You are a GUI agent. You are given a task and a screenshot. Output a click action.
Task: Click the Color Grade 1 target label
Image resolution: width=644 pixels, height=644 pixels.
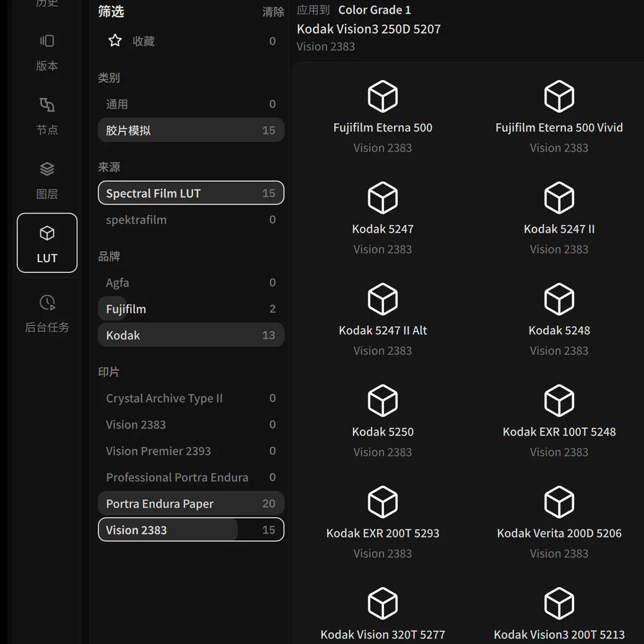(x=374, y=10)
